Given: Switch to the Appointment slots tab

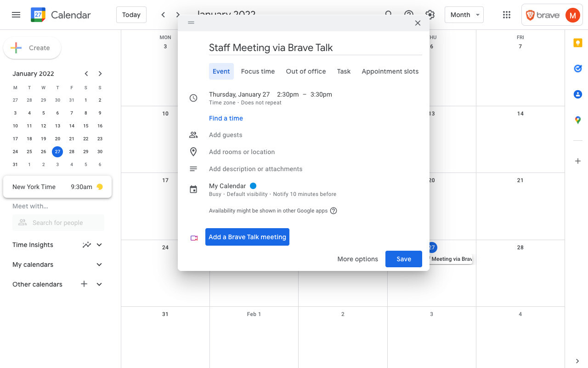Looking at the screenshot, I should point(390,71).
